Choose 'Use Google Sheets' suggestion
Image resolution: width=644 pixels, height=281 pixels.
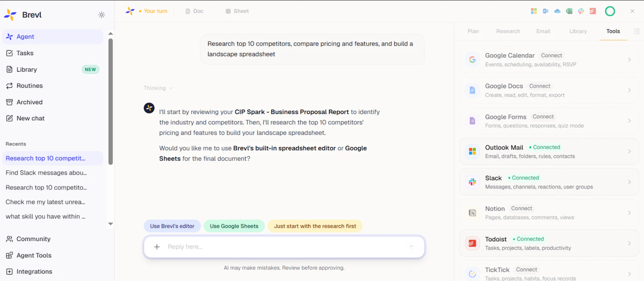point(234,226)
